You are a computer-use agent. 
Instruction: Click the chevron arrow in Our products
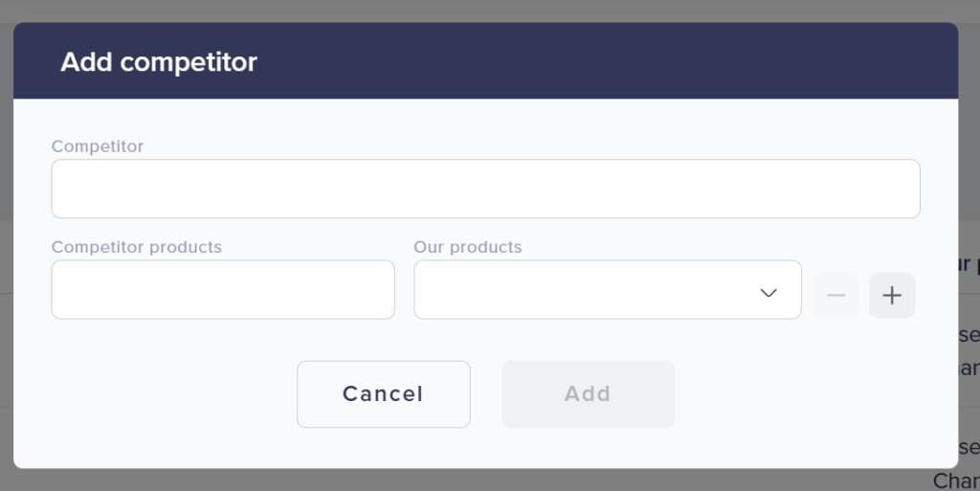tap(768, 292)
